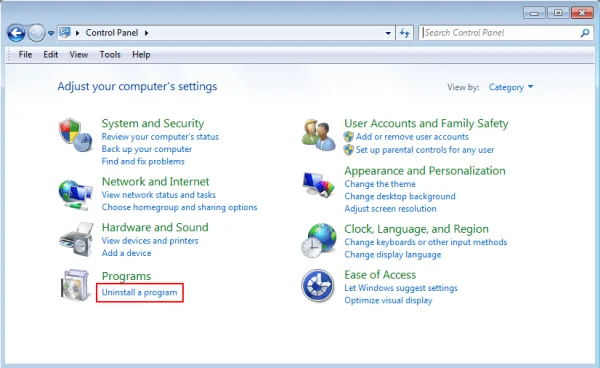Click Control Panel in the breadcrumb
Viewport: 600px width, 368px height.
112,33
